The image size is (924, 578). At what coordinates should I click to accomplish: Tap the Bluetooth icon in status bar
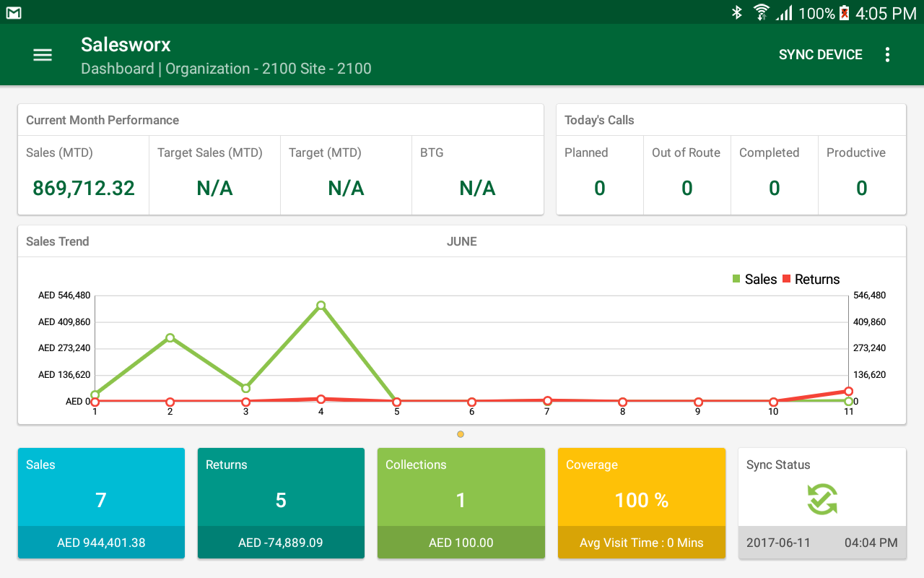pyautogui.click(x=737, y=12)
